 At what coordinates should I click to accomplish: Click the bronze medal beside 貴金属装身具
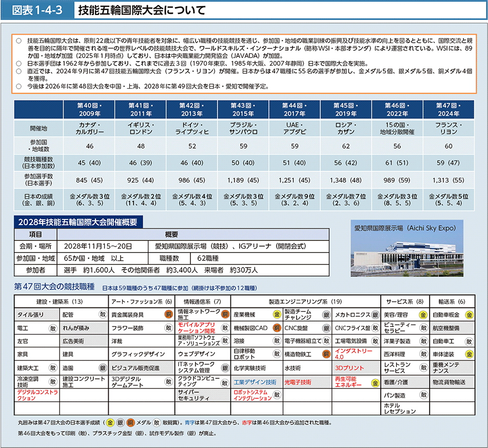pyautogui.click(x=168, y=315)
